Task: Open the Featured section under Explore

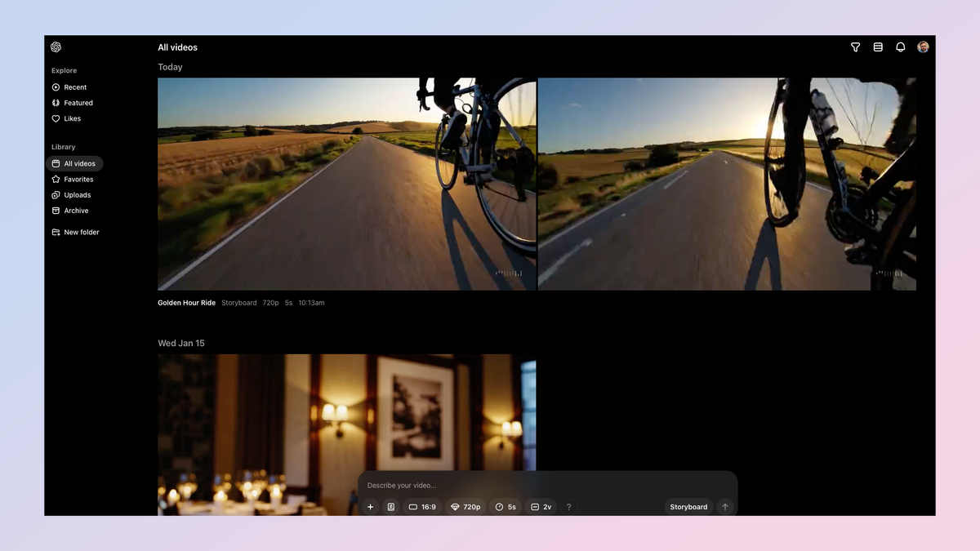Action: [x=78, y=102]
